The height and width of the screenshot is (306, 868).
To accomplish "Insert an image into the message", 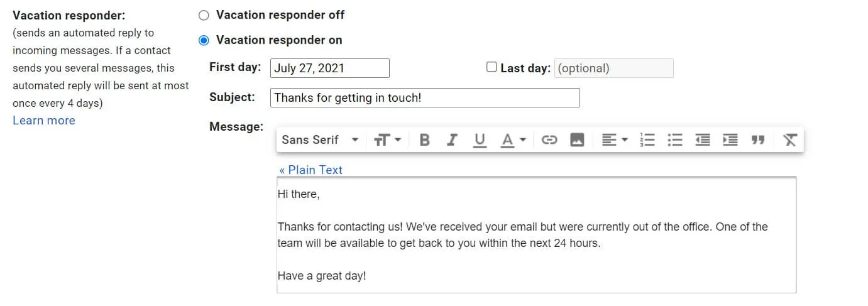I will (577, 140).
